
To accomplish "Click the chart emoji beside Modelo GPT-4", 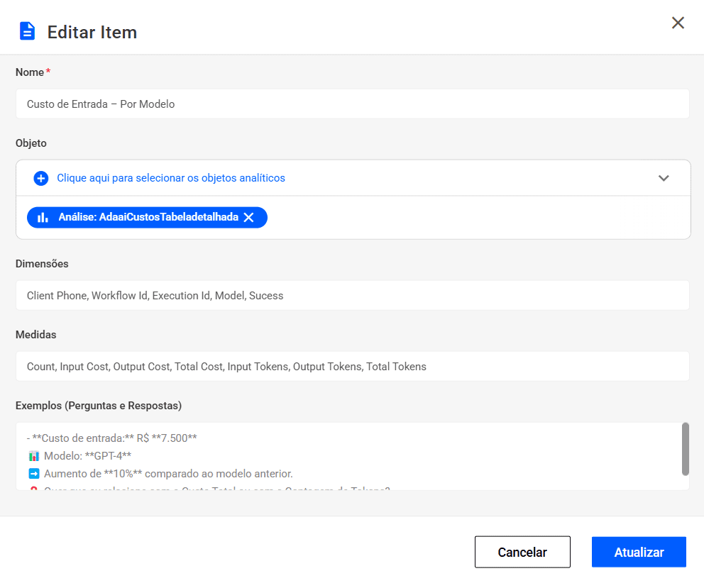I will tap(34, 456).
